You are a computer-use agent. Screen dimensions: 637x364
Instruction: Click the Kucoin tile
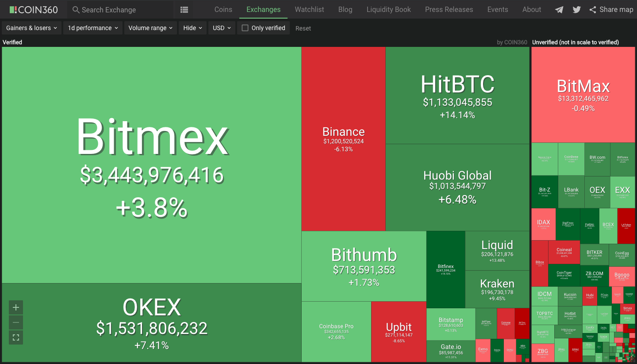[570, 296]
